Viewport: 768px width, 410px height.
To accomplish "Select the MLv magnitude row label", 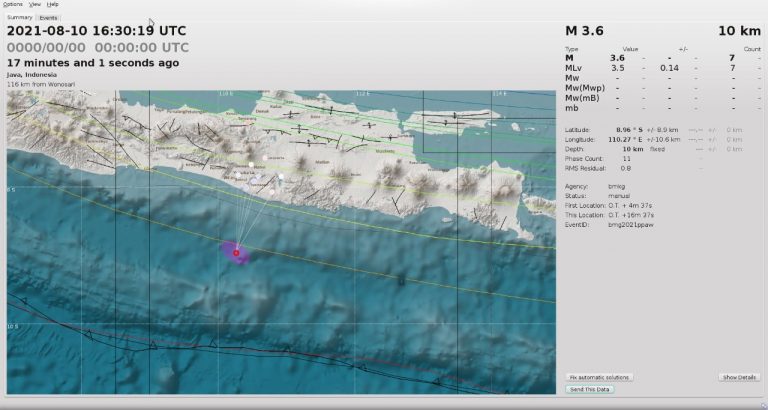I will tap(574, 68).
